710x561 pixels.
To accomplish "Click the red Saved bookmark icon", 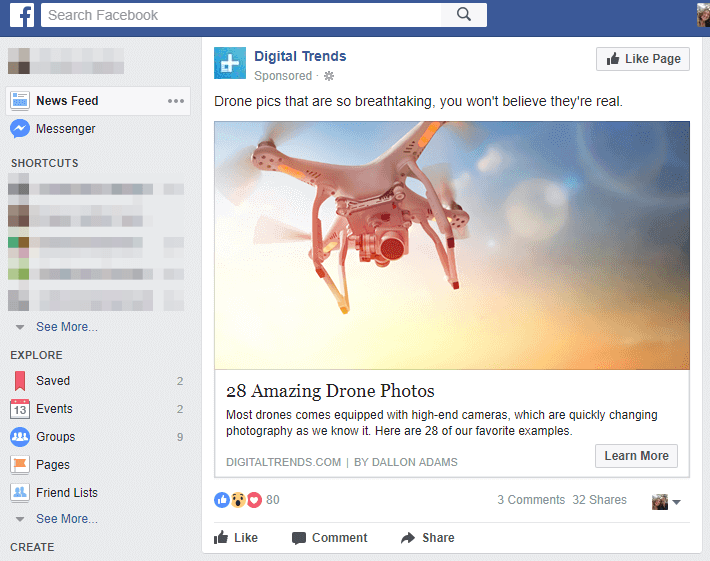I will click(x=19, y=381).
